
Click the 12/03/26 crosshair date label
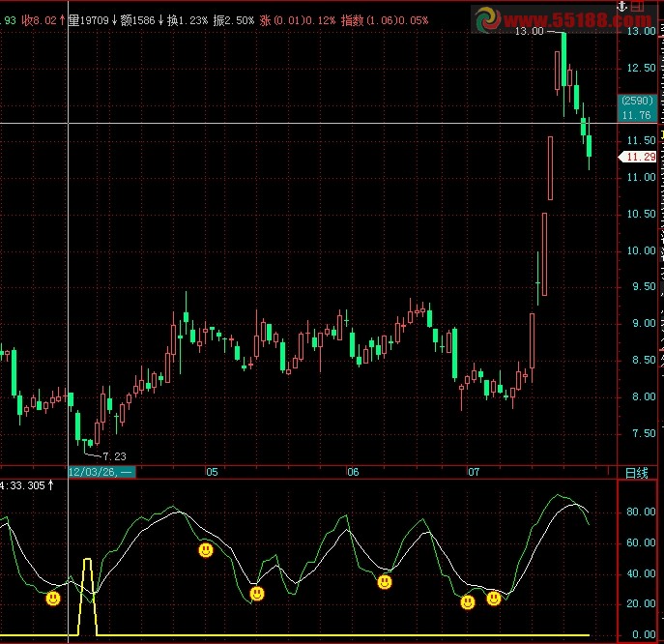pos(101,472)
